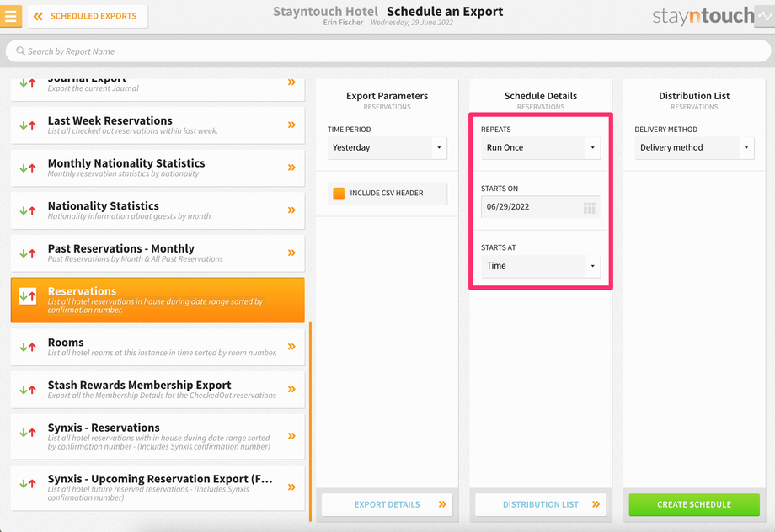Select the highlighted Reservations report

point(158,300)
